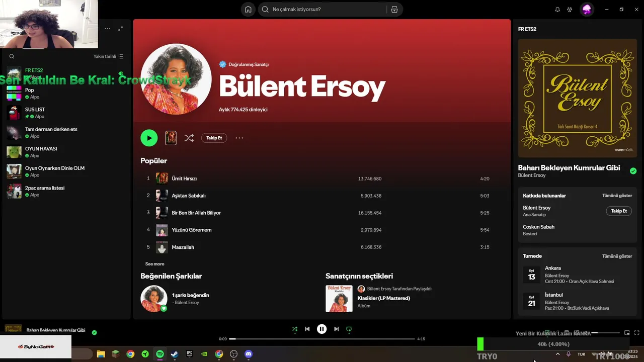Open Friend Activity icon

pyautogui.click(x=570, y=10)
